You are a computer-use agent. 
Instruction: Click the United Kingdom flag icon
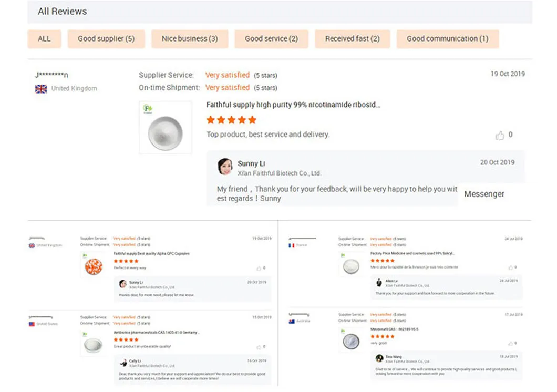[x=41, y=89]
